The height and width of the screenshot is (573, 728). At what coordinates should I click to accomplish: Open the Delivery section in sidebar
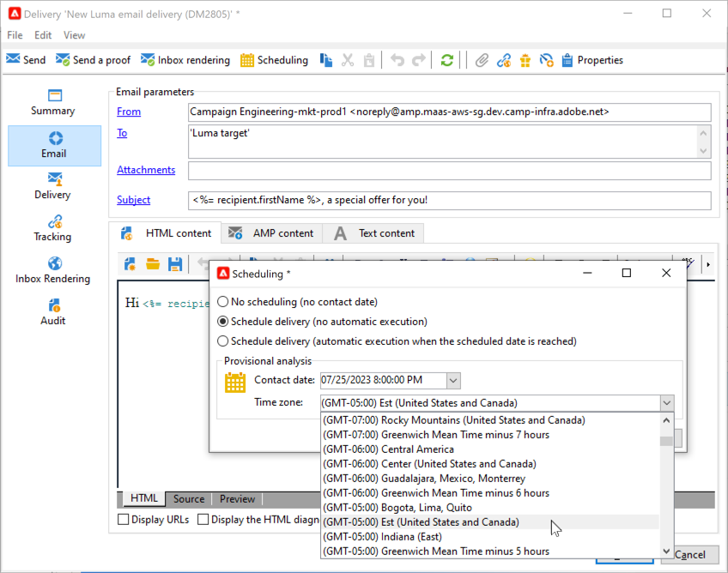[53, 186]
